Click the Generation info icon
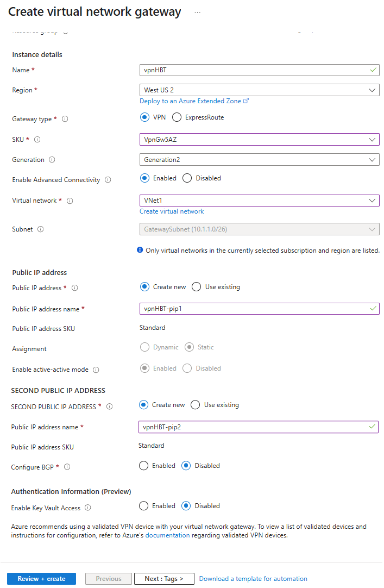The image size is (384, 588). (x=52, y=160)
